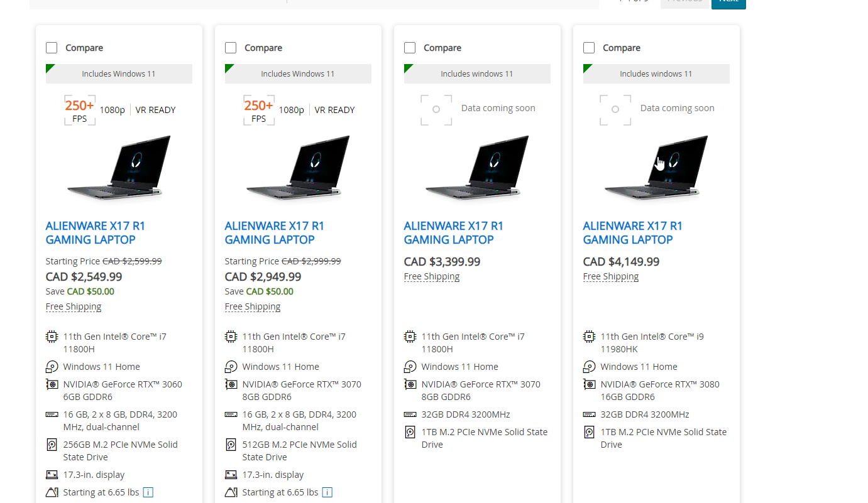Check Compare for the CAD $2,549.99 laptop
Screen dimensions: 868x503
(52, 48)
